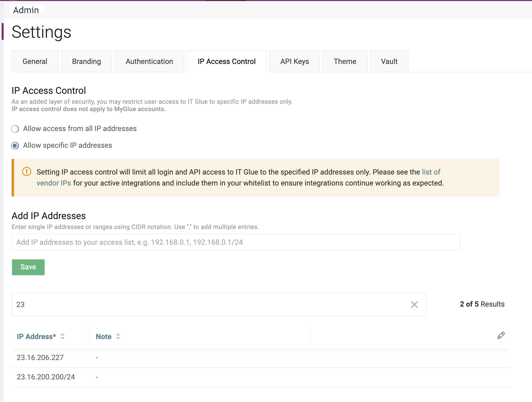The image size is (532, 402).
Task: Open the list of vendor IPs link
Action: coord(431,172)
